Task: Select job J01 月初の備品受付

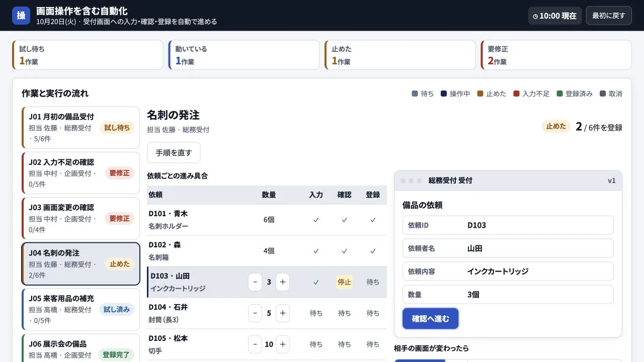Action: (x=80, y=128)
